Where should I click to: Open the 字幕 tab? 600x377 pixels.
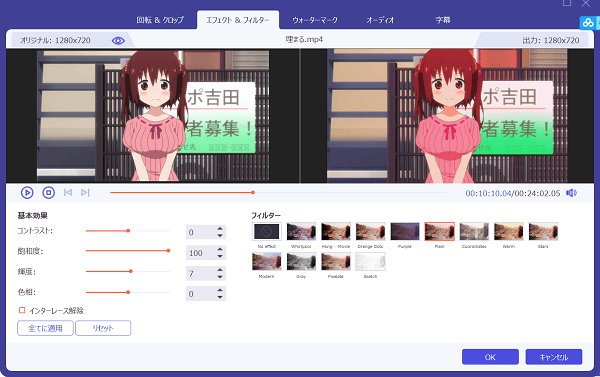click(443, 20)
